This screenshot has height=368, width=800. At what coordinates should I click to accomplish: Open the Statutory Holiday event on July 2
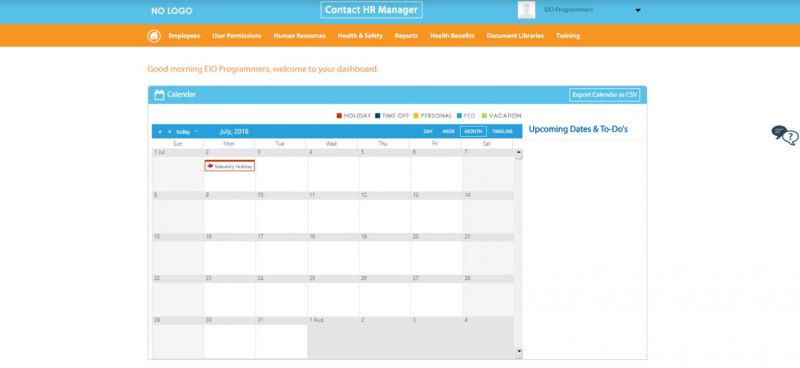230,166
